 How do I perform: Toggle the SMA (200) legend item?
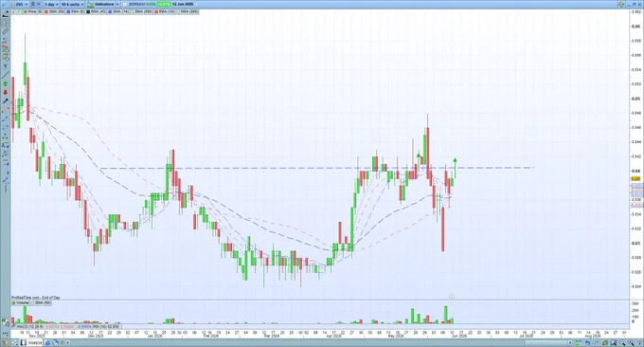(x=141, y=11)
